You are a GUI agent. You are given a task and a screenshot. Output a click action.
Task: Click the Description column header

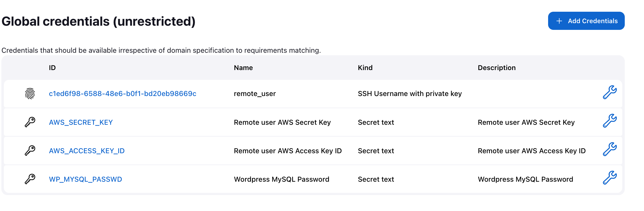497,68
